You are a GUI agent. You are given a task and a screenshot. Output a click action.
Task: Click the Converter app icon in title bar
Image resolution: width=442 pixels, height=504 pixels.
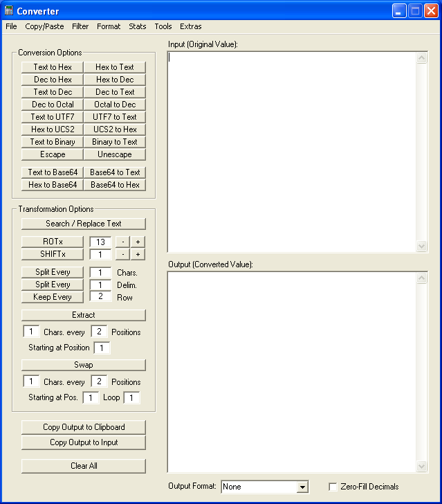[9, 11]
